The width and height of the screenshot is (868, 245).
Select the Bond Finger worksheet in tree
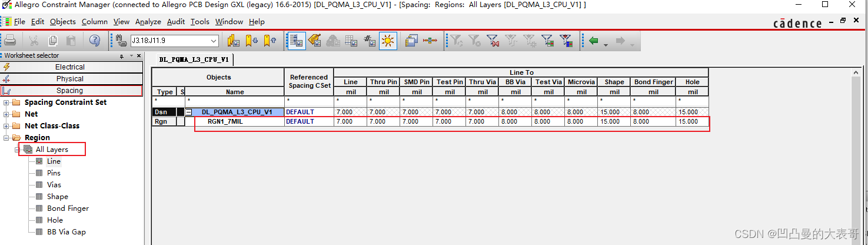[68, 208]
